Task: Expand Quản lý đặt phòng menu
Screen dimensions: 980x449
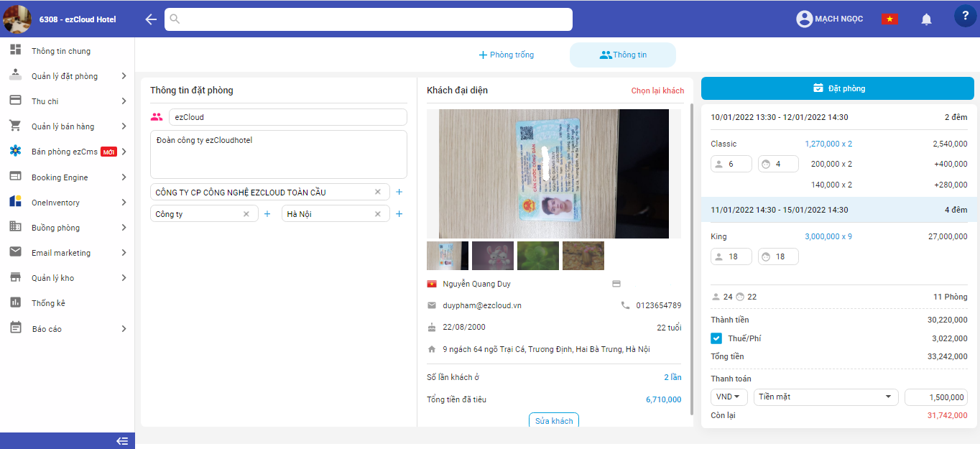Action: tap(68, 76)
